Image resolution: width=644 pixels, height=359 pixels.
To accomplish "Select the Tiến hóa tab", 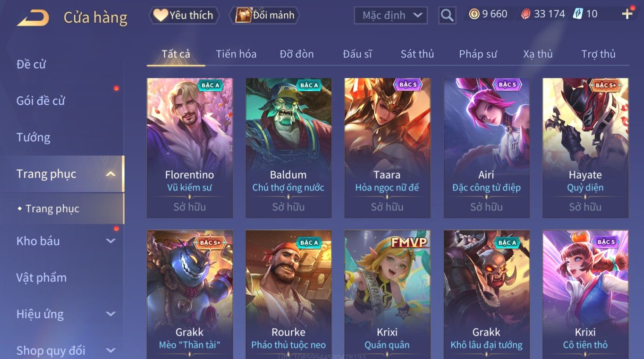I will click(x=236, y=54).
